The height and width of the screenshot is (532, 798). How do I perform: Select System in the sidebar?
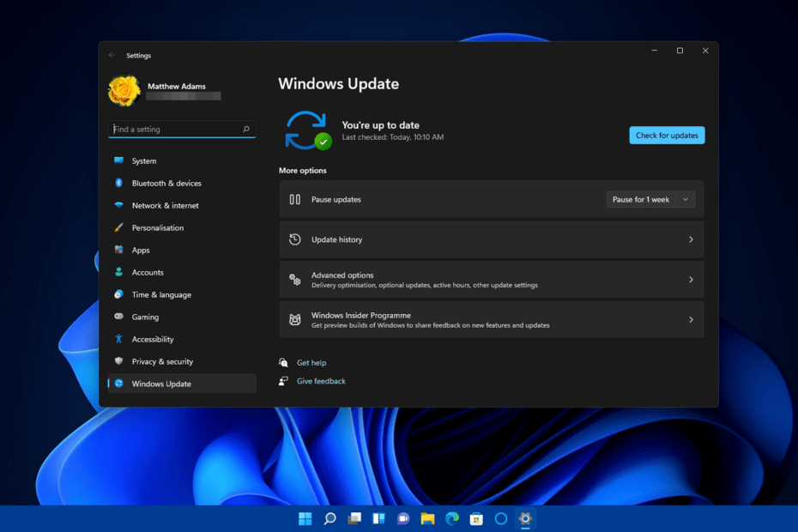coord(182,160)
